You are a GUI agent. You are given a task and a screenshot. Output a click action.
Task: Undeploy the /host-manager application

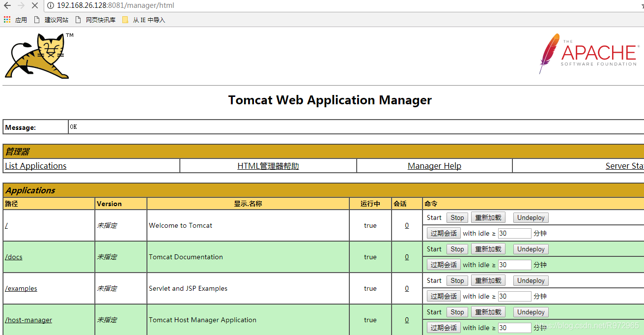pyautogui.click(x=531, y=312)
